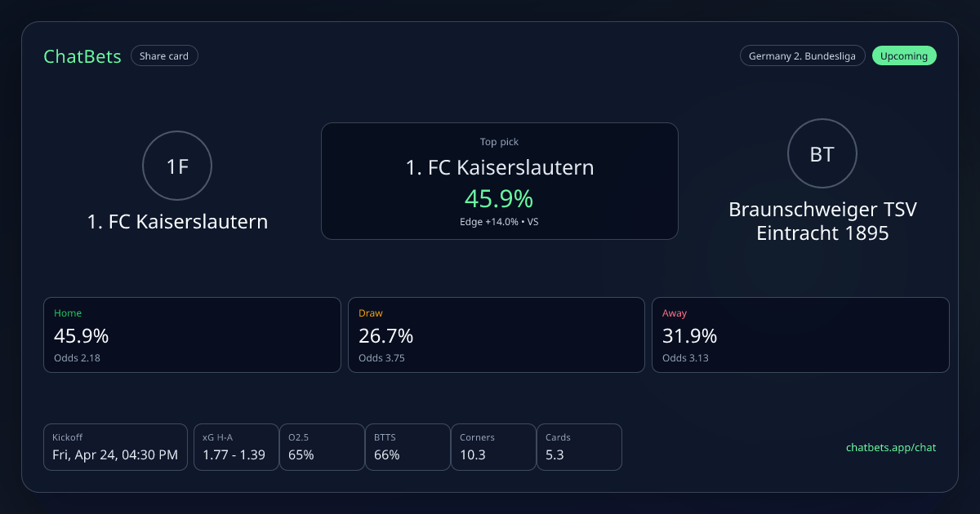This screenshot has height=514, width=980.
Task: Click the ChatBets logo
Action: [x=82, y=56]
